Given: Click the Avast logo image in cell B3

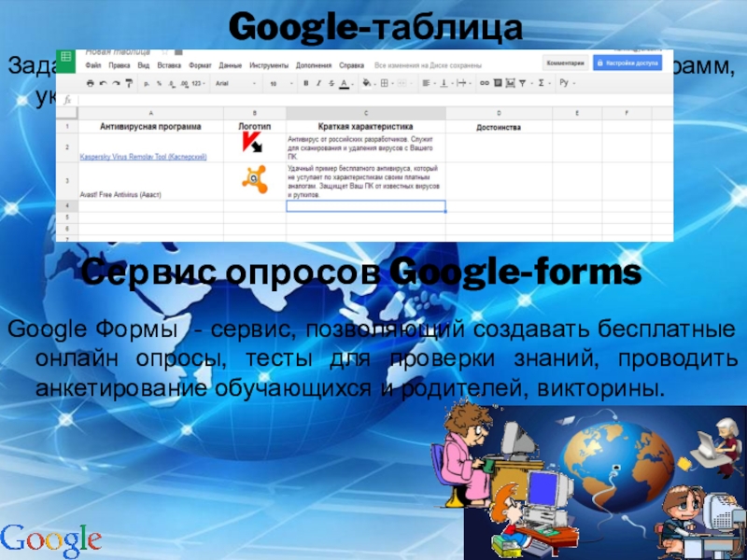Looking at the screenshot, I should (x=254, y=179).
